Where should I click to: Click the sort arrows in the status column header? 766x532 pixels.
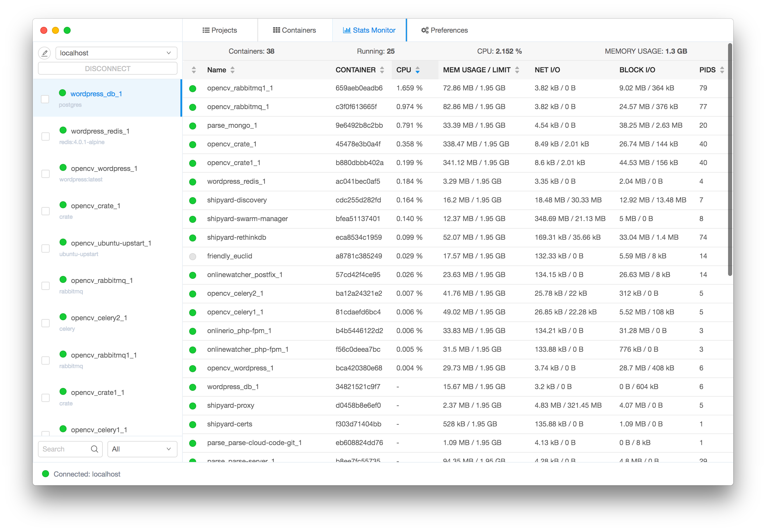pos(194,70)
